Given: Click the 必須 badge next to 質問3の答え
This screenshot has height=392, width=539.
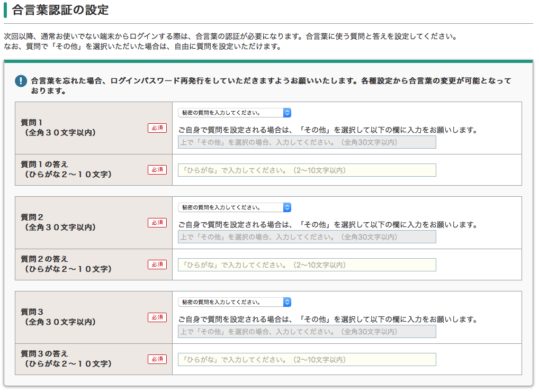Looking at the screenshot, I should pos(157,359).
